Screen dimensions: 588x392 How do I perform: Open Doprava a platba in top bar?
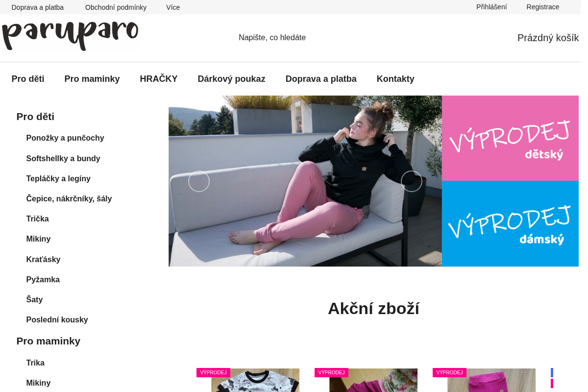tap(38, 7)
